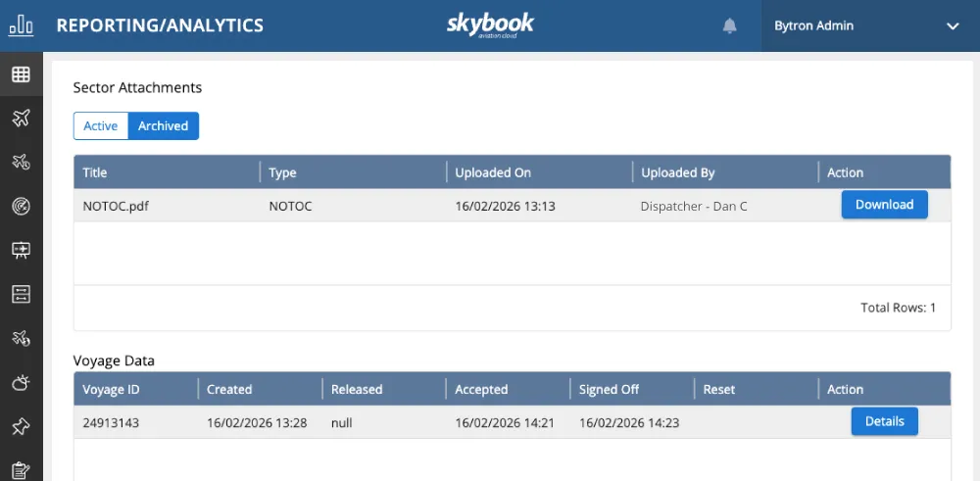The height and width of the screenshot is (481, 980).
Task: Open the bar chart analytics icon in header
Action: coord(21,25)
